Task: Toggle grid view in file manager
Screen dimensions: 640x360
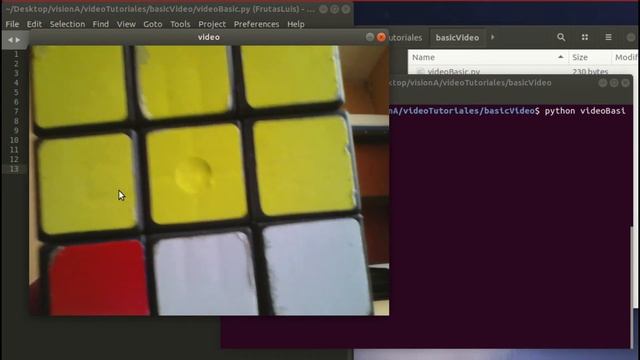Action: [585, 38]
